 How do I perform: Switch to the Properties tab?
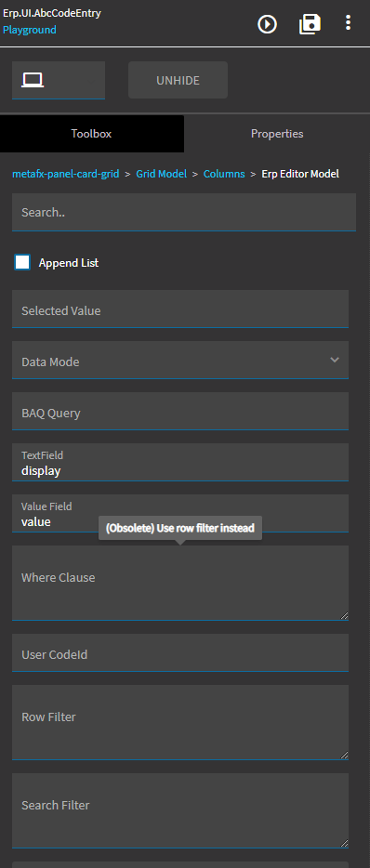[277, 134]
